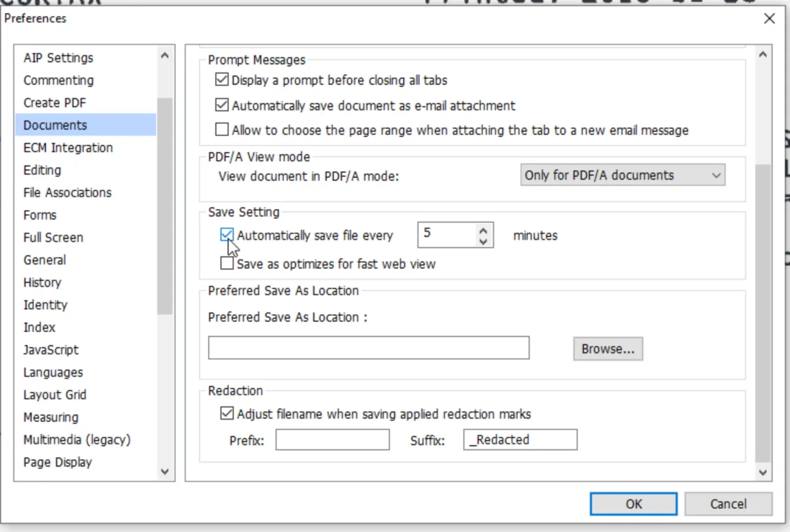The image size is (790, 532).
Task: Toggle Adjust filename when saving redaction marks
Action: (x=227, y=414)
